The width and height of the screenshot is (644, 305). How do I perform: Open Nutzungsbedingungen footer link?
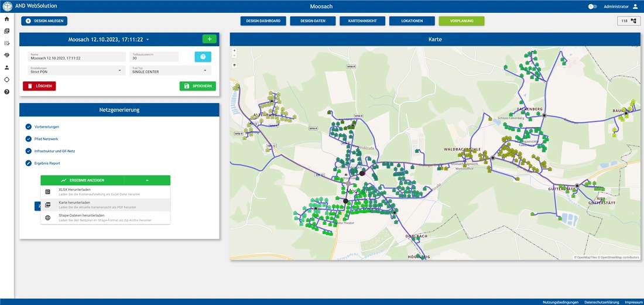tap(561, 301)
